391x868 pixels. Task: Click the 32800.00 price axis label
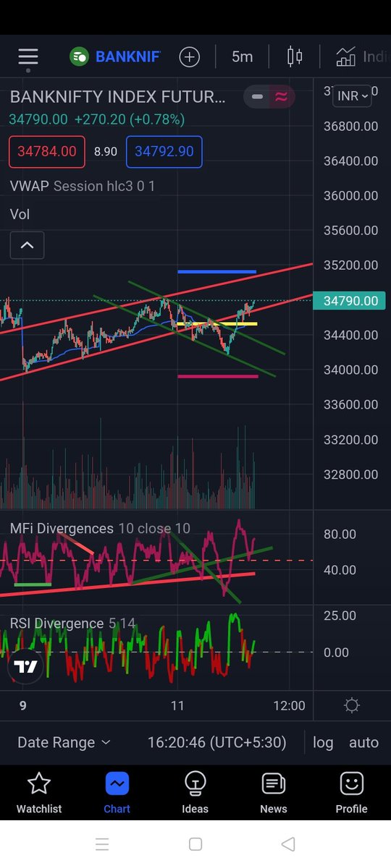(350, 475)
